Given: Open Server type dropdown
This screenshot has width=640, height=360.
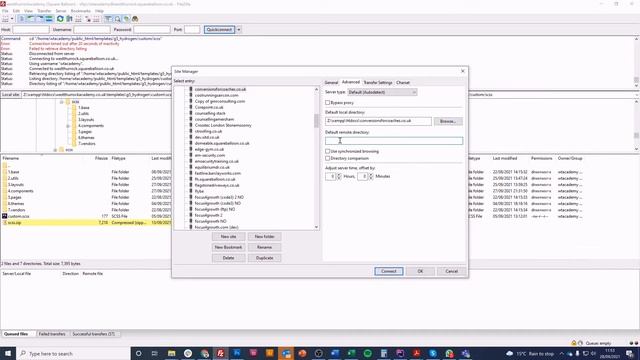Looking at the screenshot, I should click(382, 92).
